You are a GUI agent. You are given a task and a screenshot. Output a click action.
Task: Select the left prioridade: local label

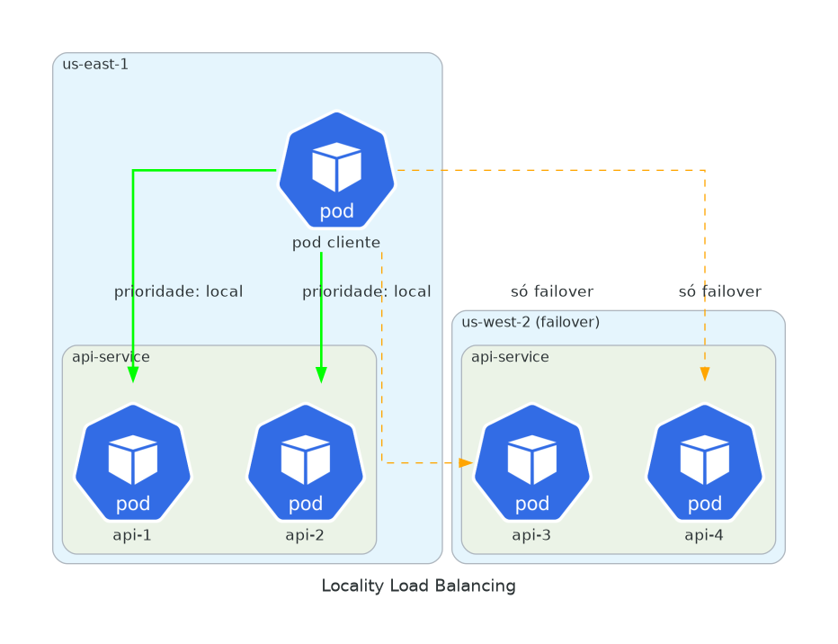click(178, 291)
